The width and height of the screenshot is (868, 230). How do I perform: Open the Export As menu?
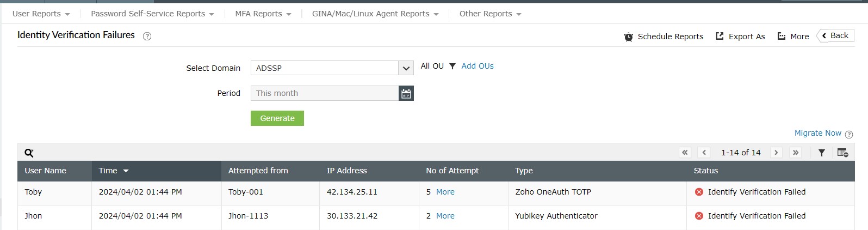[x=740, y=37]
